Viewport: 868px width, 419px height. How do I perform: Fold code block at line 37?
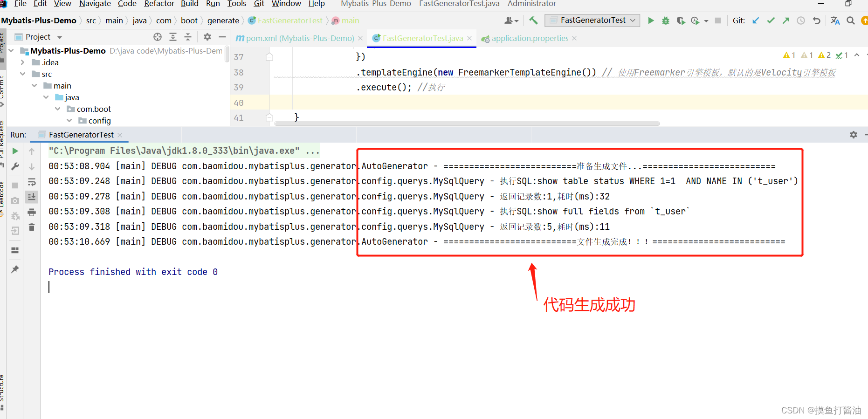(x=269, y=57)
